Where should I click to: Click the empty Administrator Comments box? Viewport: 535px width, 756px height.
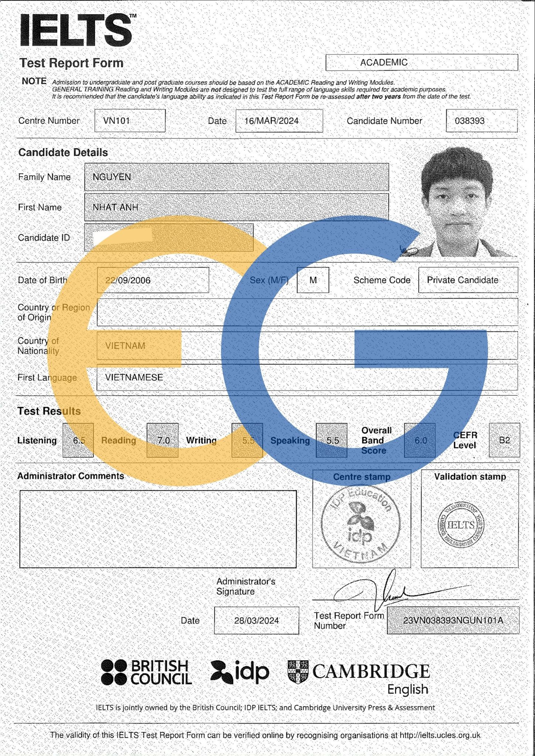[158, 529]
